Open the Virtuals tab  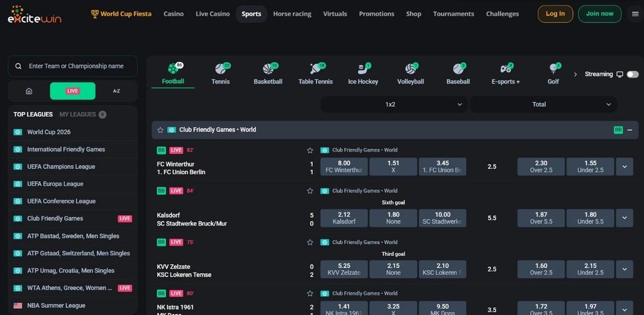pyautogui.click(x=335, y=14)
